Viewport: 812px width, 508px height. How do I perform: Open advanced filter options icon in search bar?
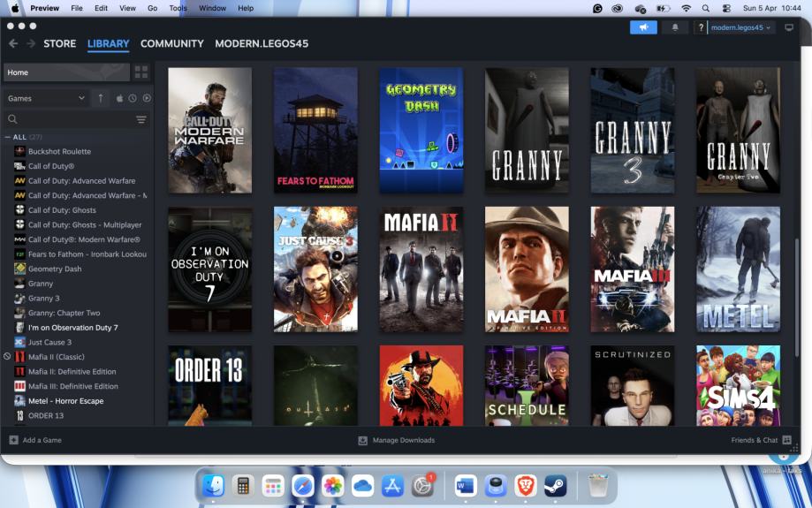point(140,119)
